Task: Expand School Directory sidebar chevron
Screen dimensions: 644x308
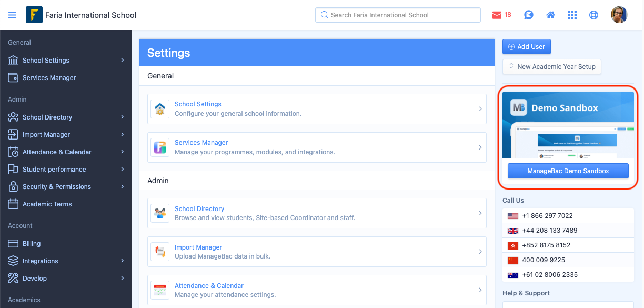Action: [x=122, y=117]
